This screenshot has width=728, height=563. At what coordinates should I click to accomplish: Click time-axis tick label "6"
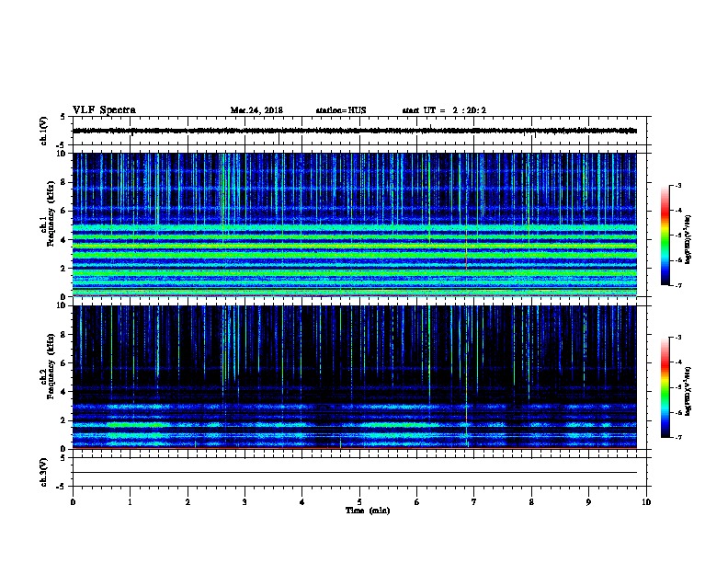point(416,502)
